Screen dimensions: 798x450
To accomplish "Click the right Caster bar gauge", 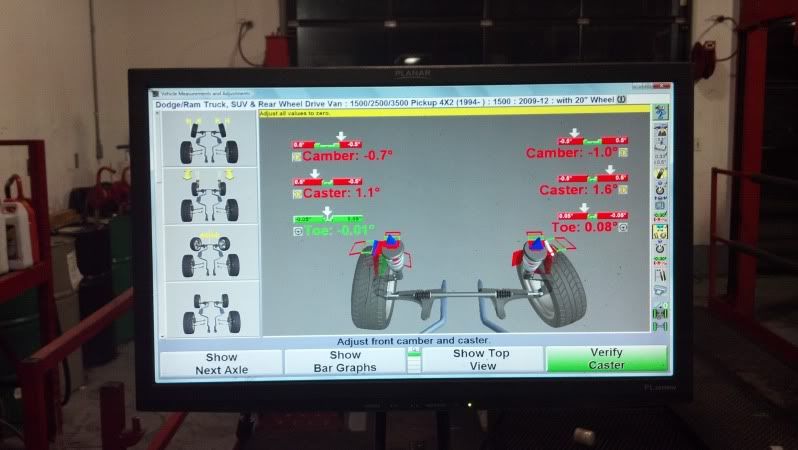I will click(593, 178).
